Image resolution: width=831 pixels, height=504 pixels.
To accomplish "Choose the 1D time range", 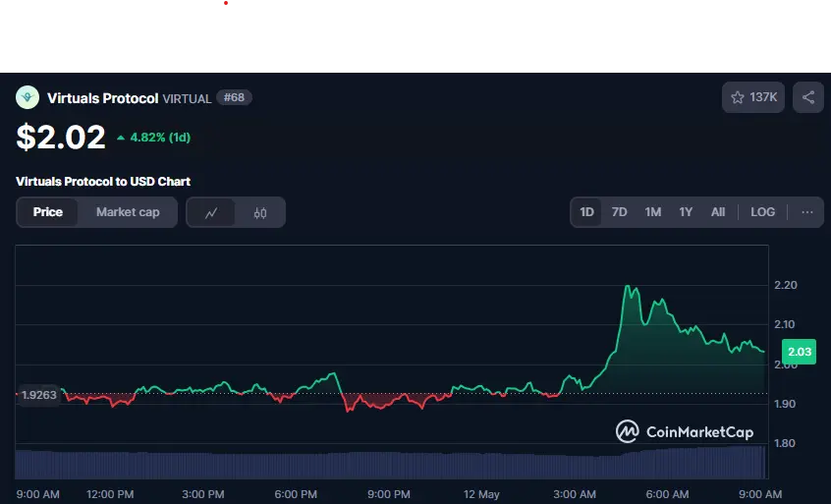I will pos(586,212).
